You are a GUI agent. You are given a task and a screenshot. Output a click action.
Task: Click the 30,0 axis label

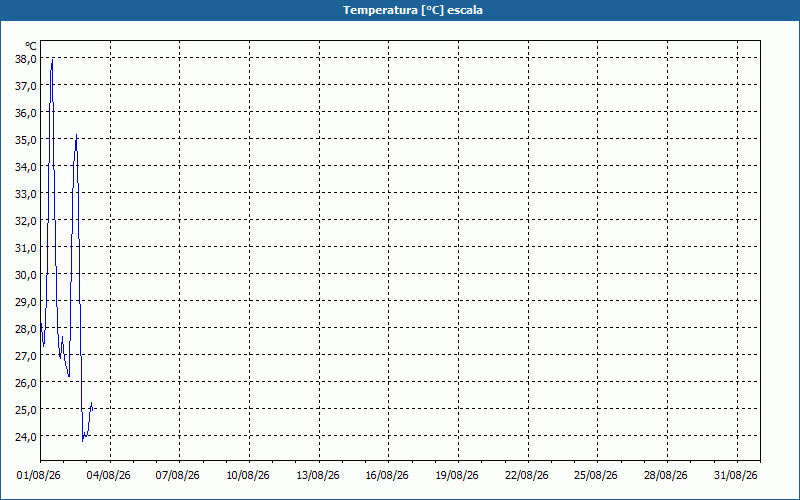pyautogui.click(x=26, y=274)
